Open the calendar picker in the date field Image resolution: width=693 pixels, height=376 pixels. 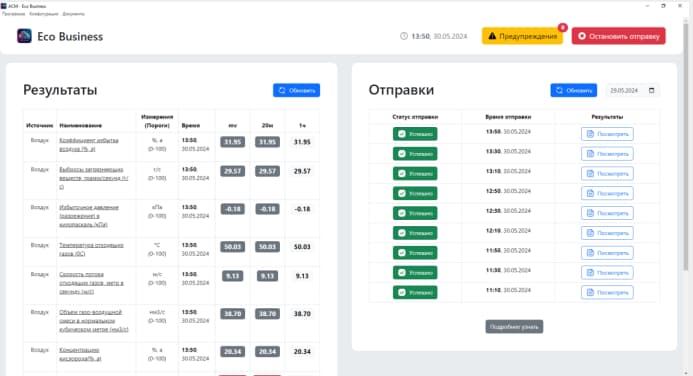pos(651,90)
